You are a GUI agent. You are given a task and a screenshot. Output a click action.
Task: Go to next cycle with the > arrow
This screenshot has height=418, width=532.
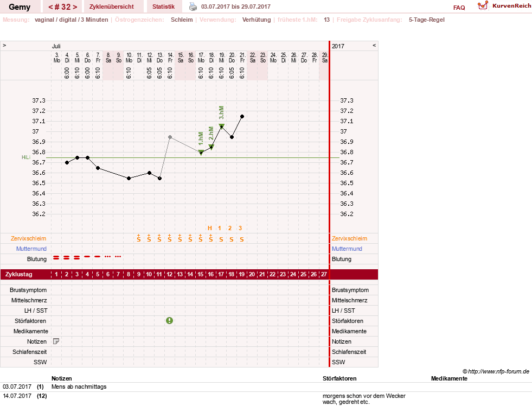click(x=75, y=7)
